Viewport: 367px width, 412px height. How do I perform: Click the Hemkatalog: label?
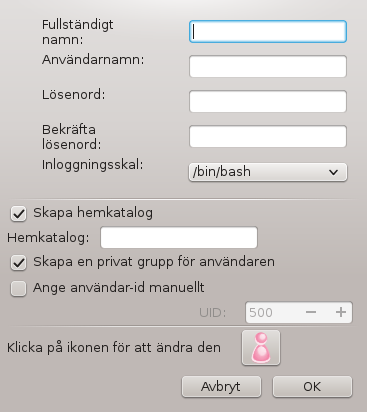point(48,238)
